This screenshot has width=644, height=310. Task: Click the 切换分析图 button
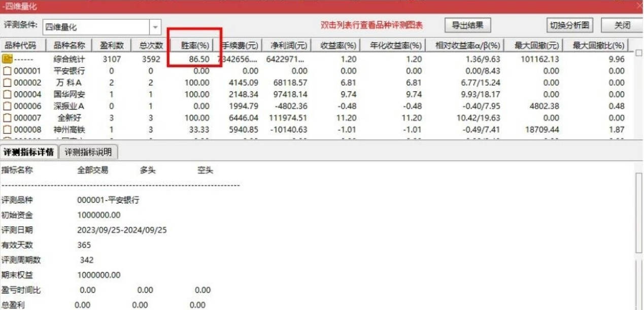click(x=571, y=25)
